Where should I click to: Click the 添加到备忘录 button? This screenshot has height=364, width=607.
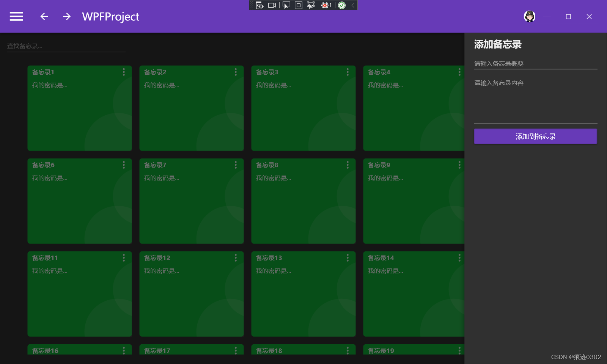tap(535, 136)
